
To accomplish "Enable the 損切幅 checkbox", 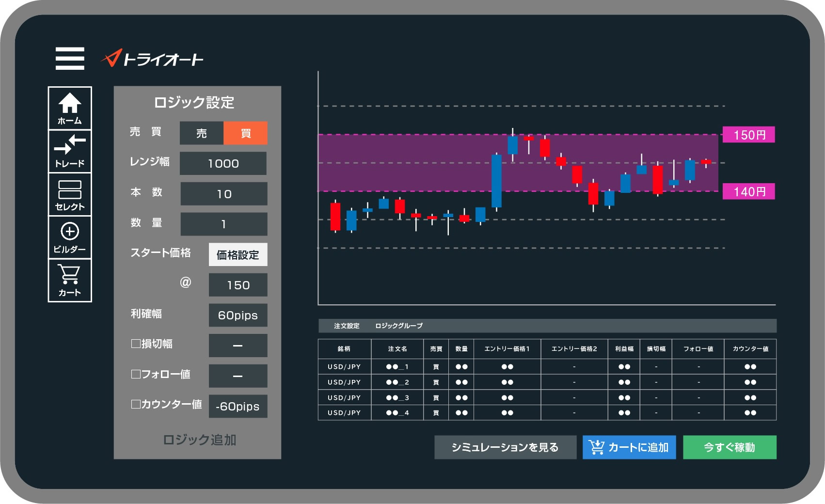I will [136, 344].
